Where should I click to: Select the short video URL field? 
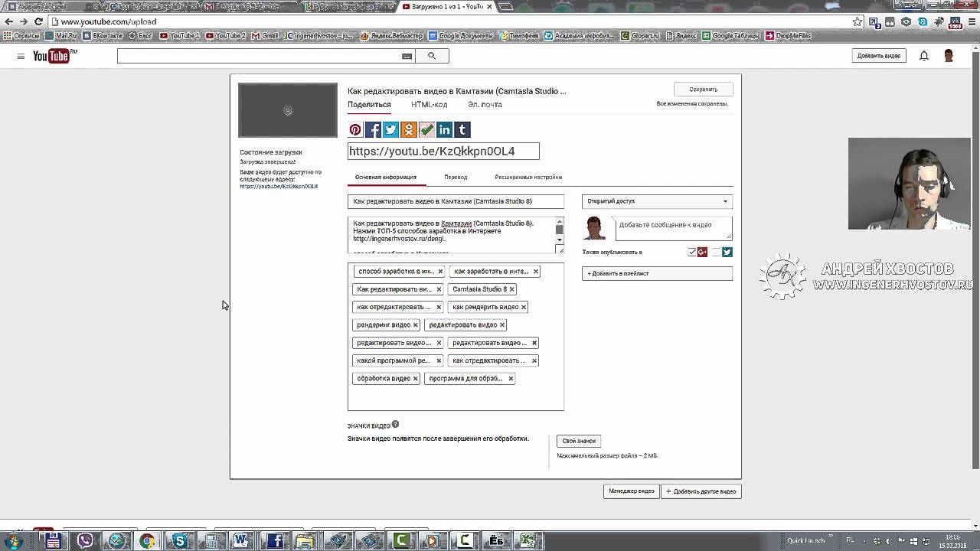pyautogui.click(x=443, y=151)
